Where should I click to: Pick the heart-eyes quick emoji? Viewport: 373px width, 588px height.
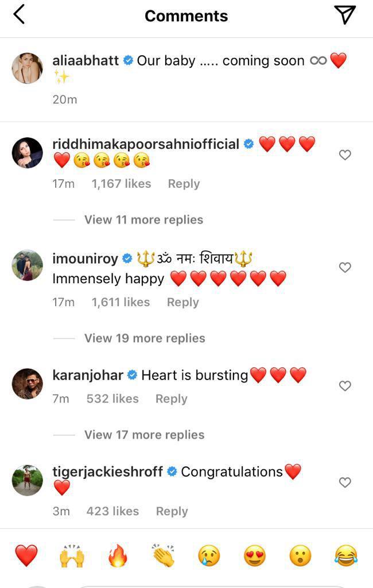coord(254,555)
